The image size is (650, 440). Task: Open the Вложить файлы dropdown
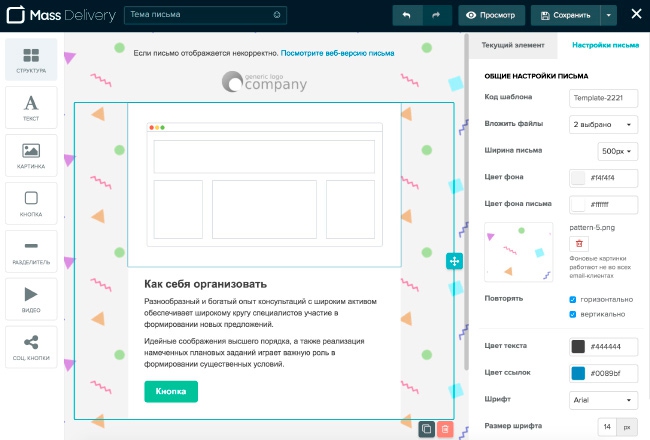603,124
